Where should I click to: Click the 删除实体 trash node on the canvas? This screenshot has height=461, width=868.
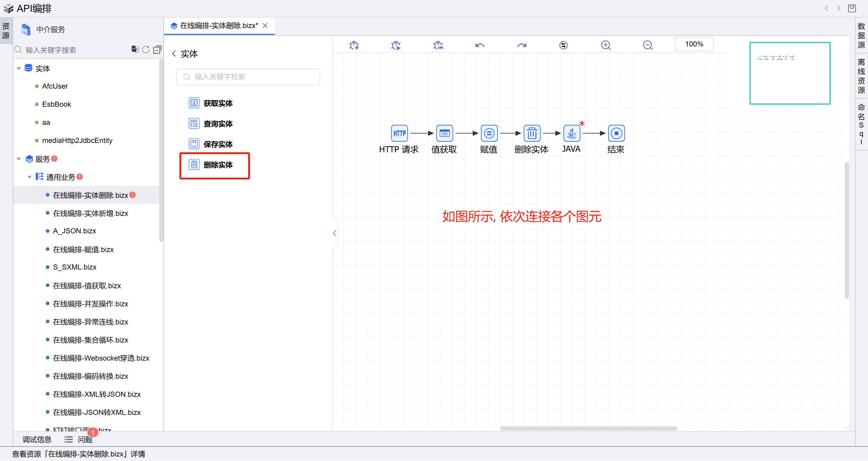[x=532, y=134]
